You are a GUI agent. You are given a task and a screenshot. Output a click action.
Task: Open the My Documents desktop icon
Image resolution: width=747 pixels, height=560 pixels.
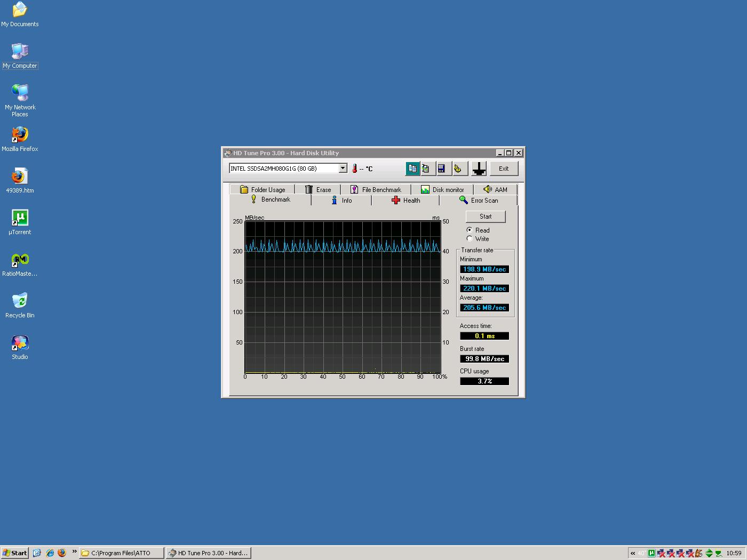pos(20,14)
